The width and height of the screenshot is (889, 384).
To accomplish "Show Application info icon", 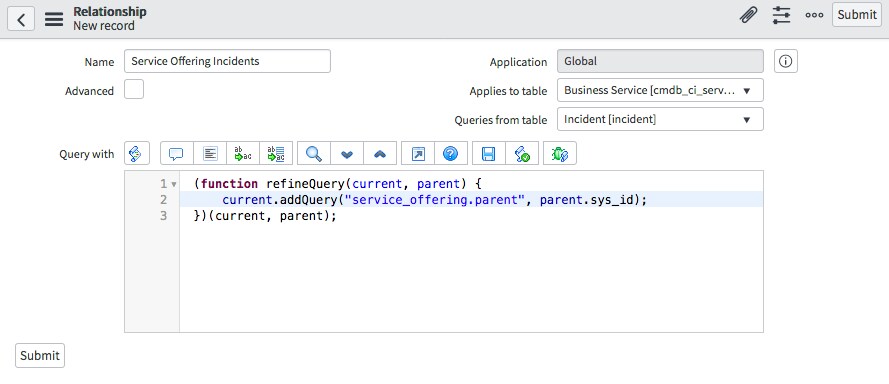I will 785,61.
